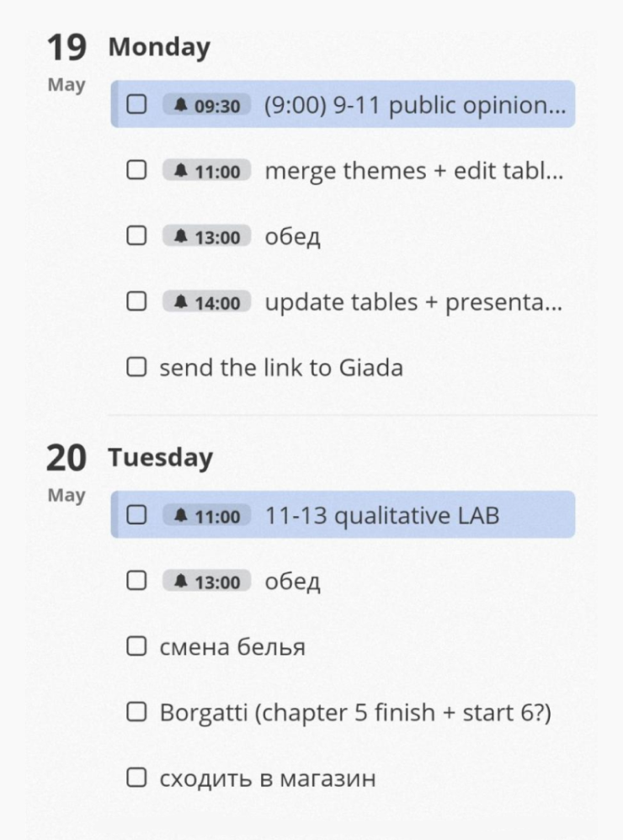The image size is (623, 840).
Task: Tick the update tables task checkbox
Action: pyautogui.click(x=136, y=302)
